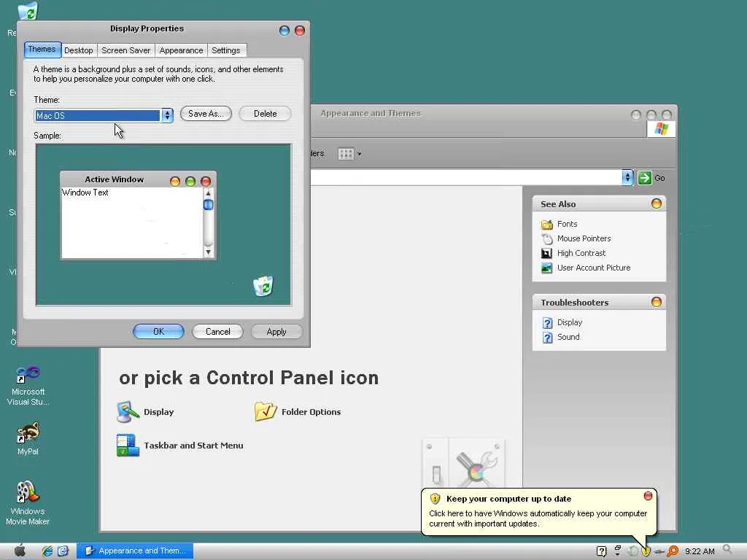
Task: Click the help question tray icon
Action: 602,551
